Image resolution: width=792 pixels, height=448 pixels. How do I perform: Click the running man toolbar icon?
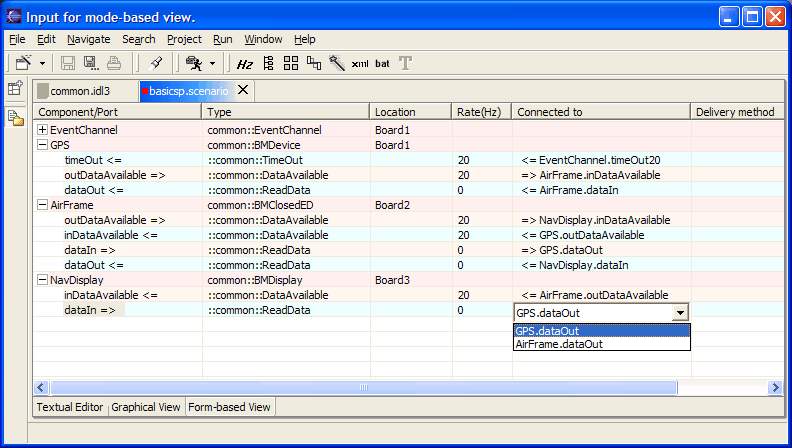(x=193, y=64)
